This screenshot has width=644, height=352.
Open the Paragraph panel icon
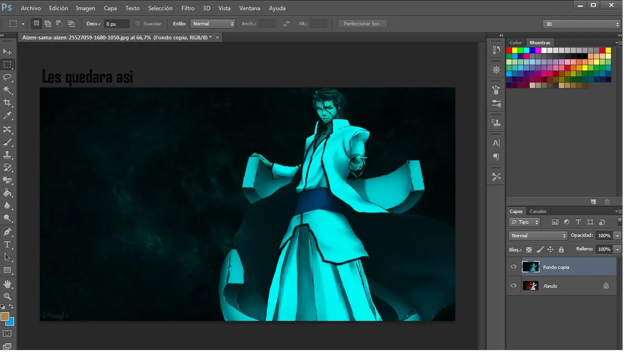496,157
